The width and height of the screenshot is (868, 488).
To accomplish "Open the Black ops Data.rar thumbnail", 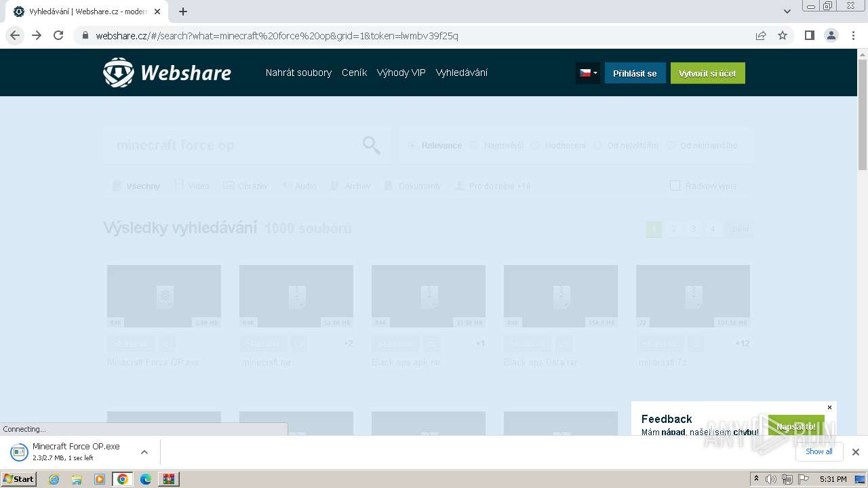I will point(560,297).
